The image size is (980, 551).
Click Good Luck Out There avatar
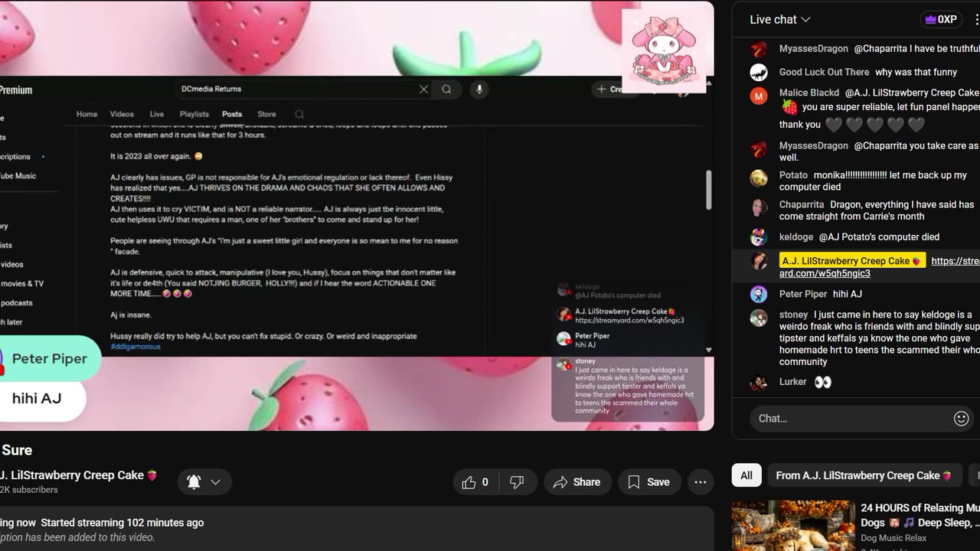tap(759, 73)
